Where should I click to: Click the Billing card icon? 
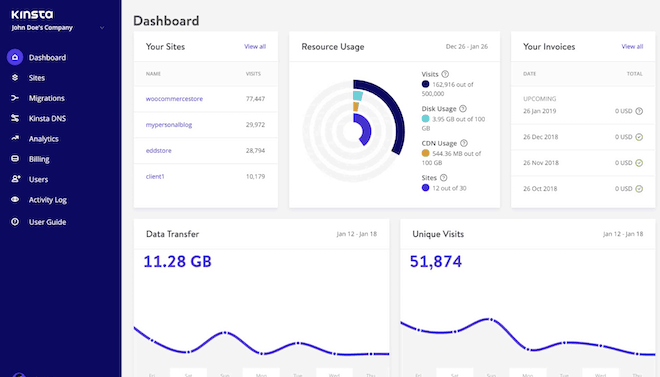tap(15, 159)
